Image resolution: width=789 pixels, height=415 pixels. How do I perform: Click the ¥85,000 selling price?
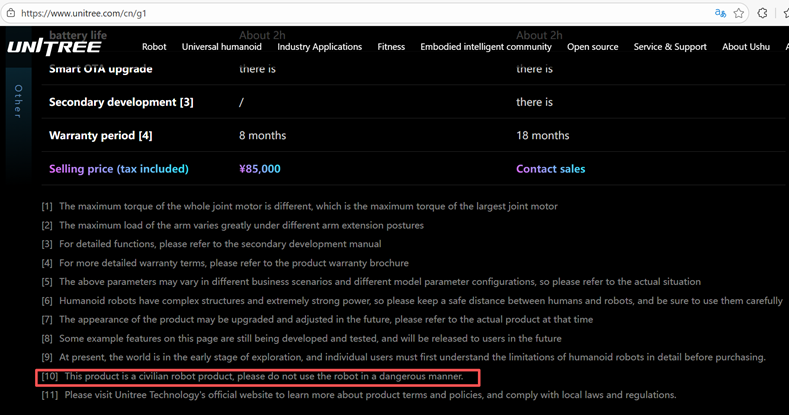(x=260, y=169)
